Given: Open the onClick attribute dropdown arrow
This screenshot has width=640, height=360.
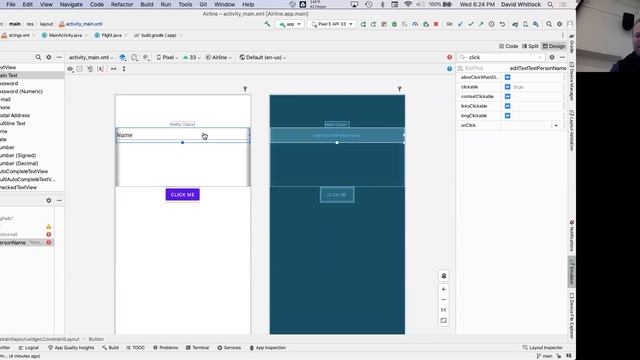Looking at the screenshot, I should 556,125.
